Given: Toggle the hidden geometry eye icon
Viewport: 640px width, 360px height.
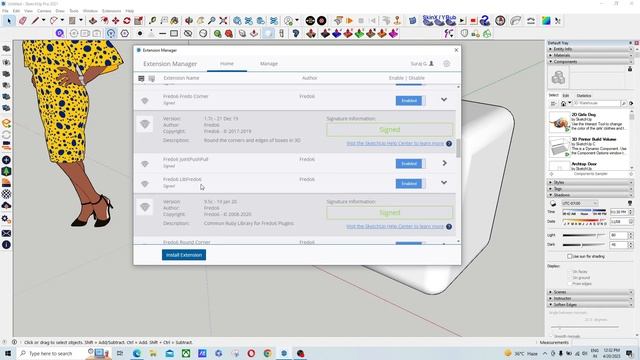Looking at the screenshot, I should 188,33.
